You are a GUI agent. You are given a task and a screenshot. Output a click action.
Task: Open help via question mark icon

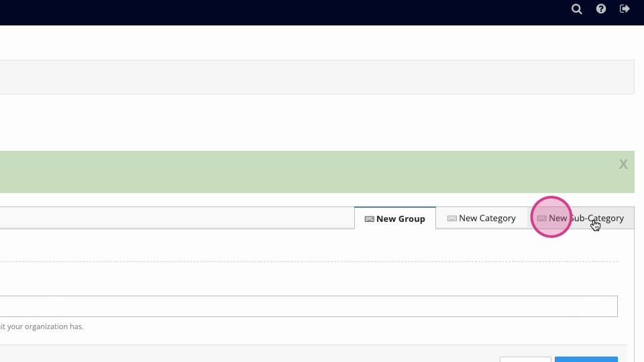(601, 9)
